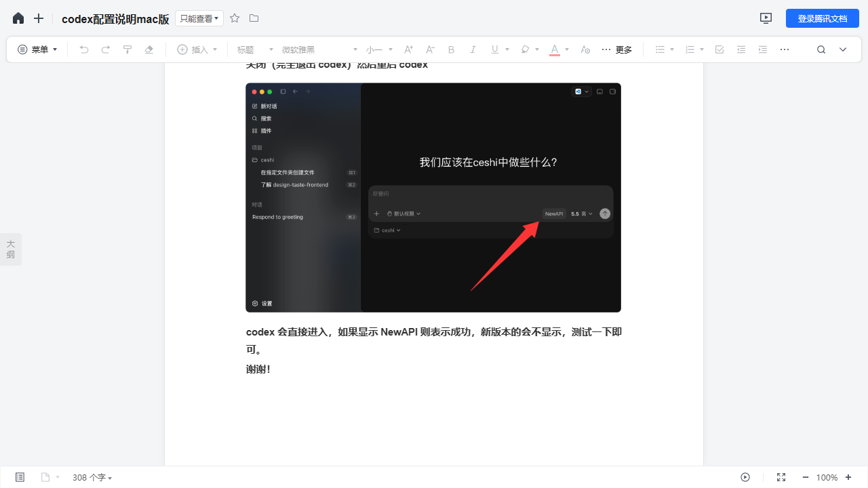Start presentation mode icon in header
Viewport: 868px width, 488px height.
point(766,18)
